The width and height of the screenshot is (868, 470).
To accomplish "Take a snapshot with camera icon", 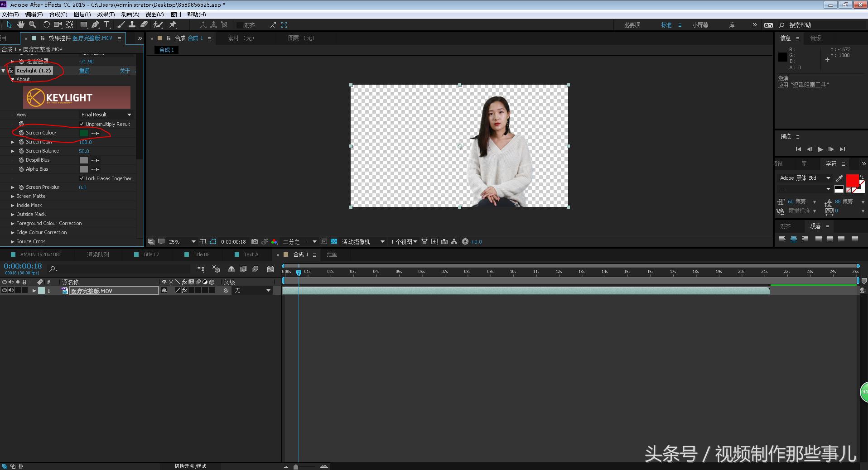I will point(255,242).
